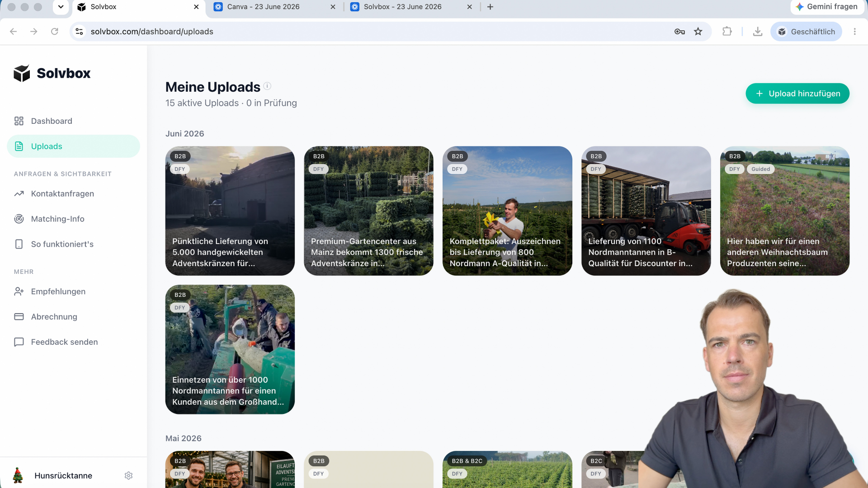Expand the tab search dropdown arrow
This screenshot has width=868, height=488.
(61, 7)
